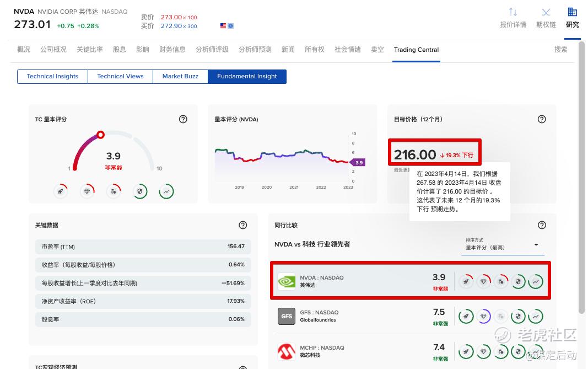Switch to the 分析师预测 tab
This screenshot has height=369, width=588.
tap(255, 50)
